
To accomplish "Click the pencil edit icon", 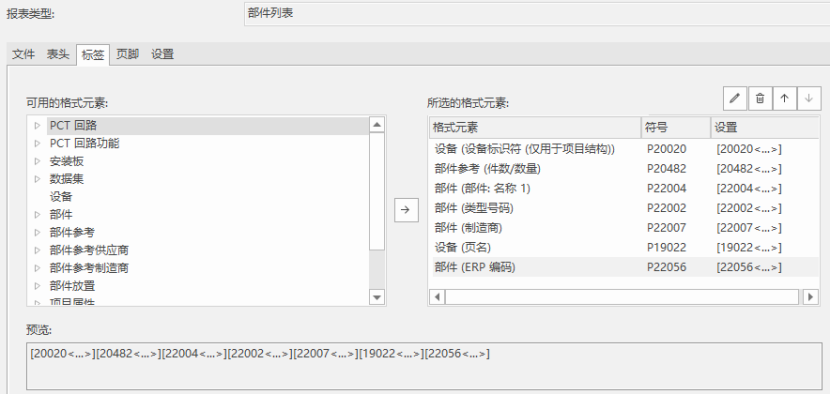I will (735, 99).
